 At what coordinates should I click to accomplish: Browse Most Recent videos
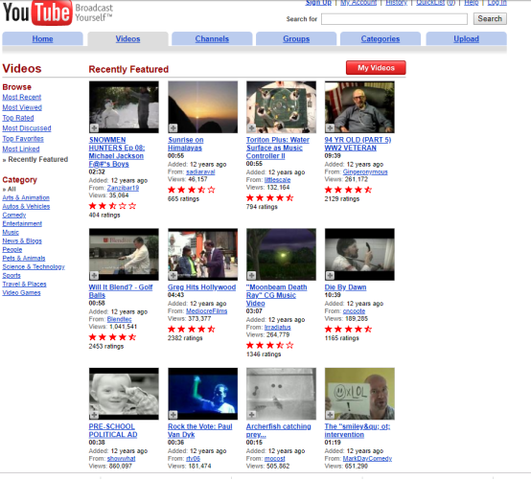tap(22, 97)
